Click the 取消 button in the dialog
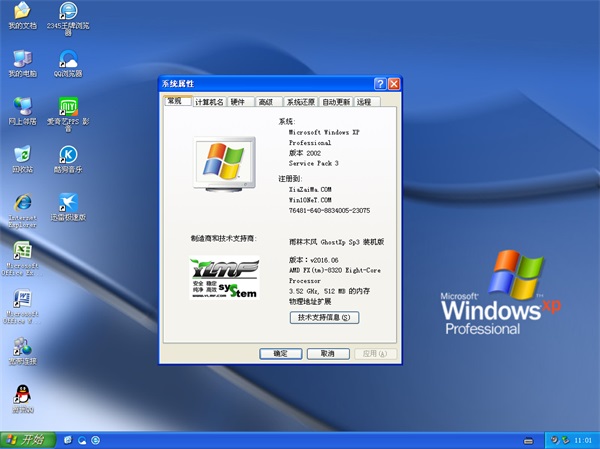This screenshot has height=449, width=600. click(x=327, y=354)
